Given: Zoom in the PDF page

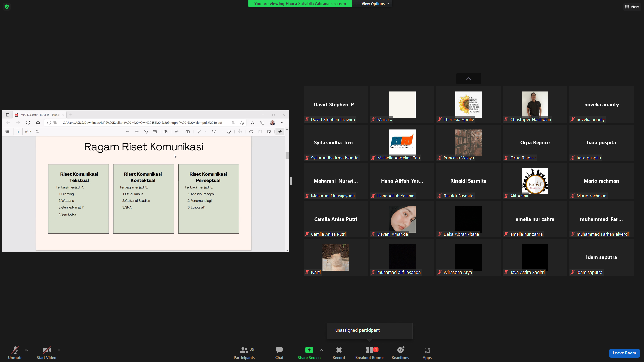Looking at the screenshot, I should [137, 132].
